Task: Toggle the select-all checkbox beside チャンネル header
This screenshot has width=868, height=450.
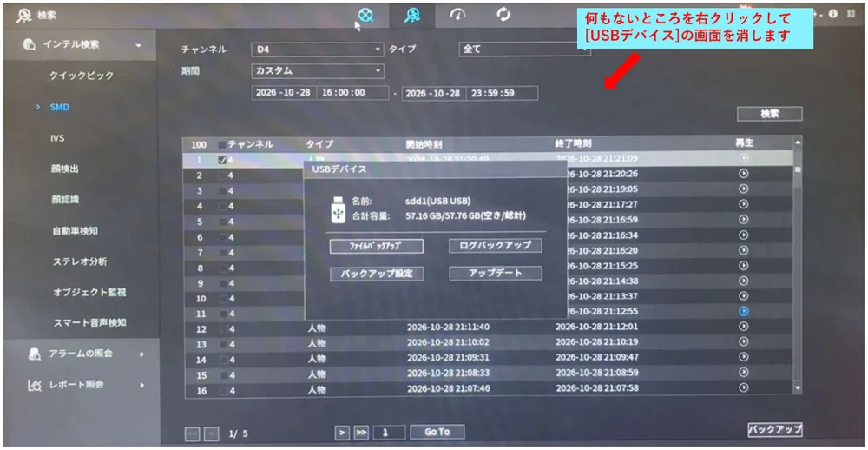Action: click(x=222, y=144)
